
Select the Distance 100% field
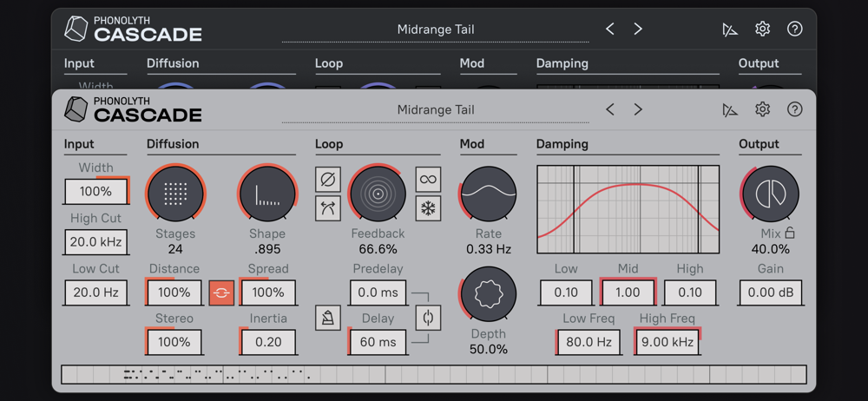[x=174, y=292]
